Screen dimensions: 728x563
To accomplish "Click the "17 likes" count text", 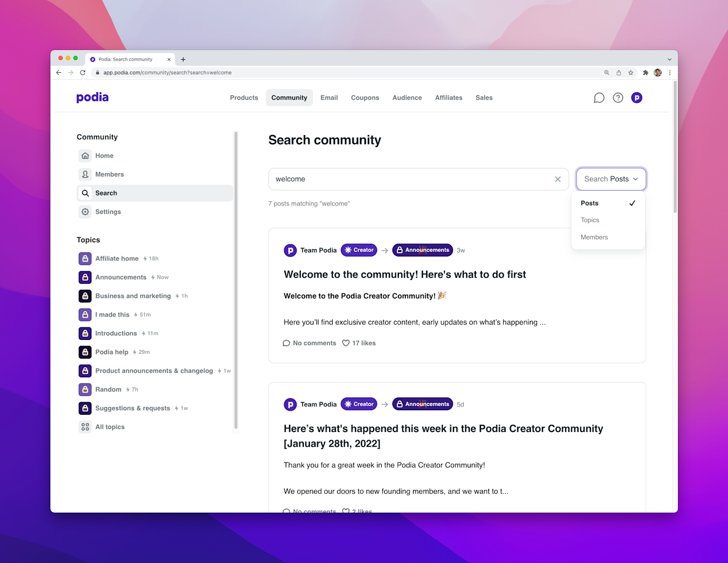I will click(364, 343).
